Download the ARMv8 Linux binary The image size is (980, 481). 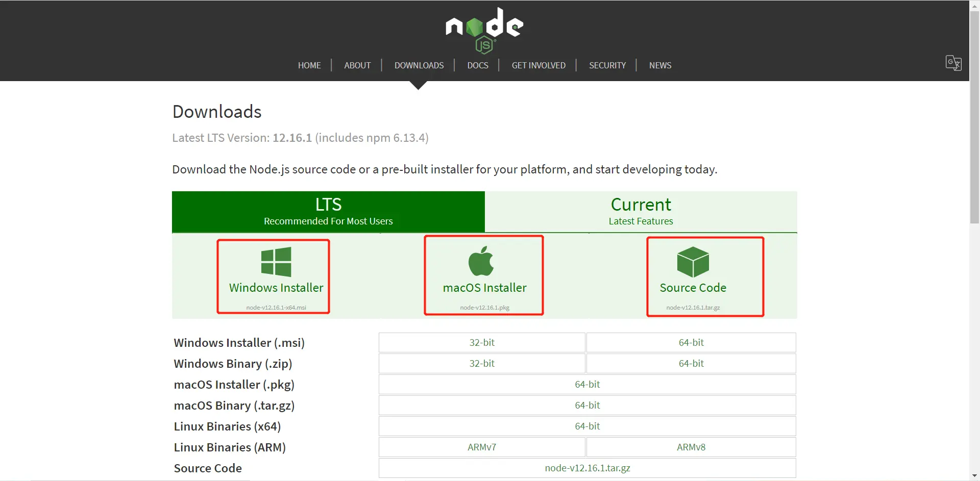click(691, 447)
